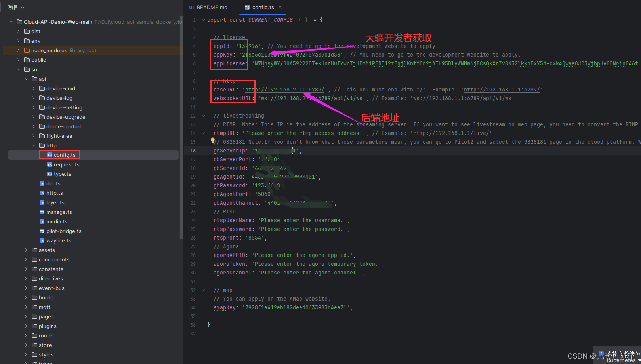641x364 pixels.
Task: Click the project tree vertical scrollbar
Action: coord(181,127)
